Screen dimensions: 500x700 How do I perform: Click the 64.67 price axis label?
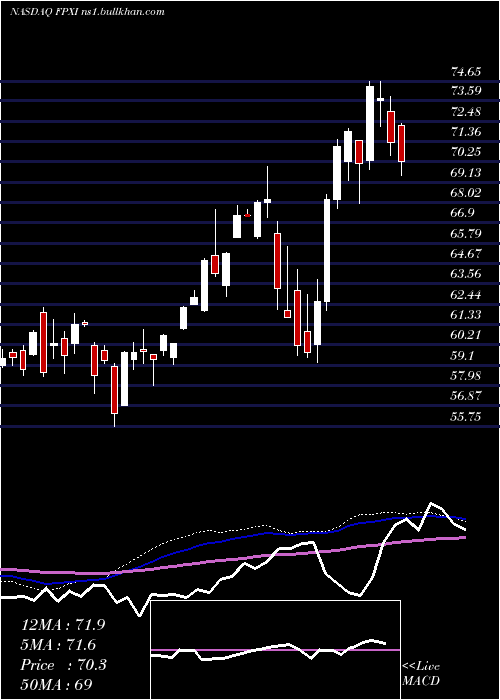point(466,254)
